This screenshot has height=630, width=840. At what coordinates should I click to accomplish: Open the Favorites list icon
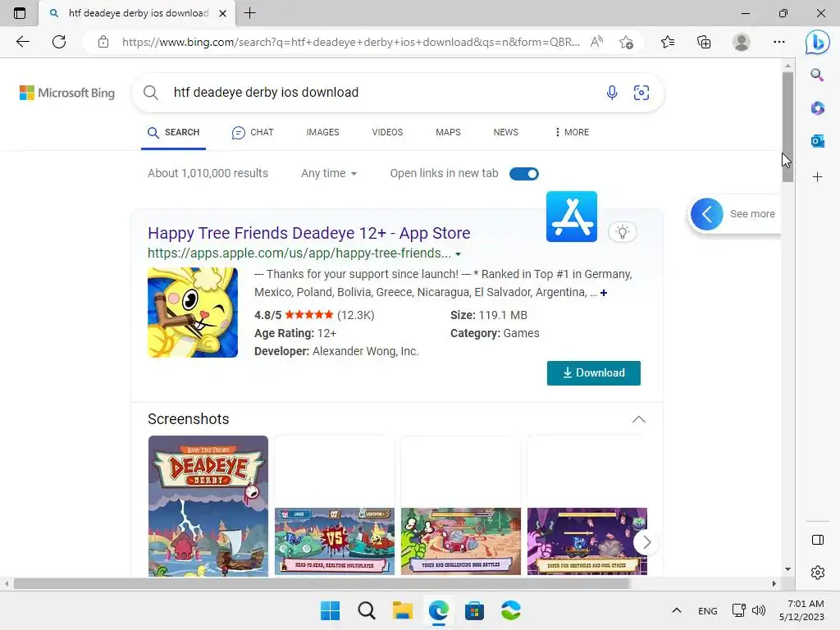(668, 42)
